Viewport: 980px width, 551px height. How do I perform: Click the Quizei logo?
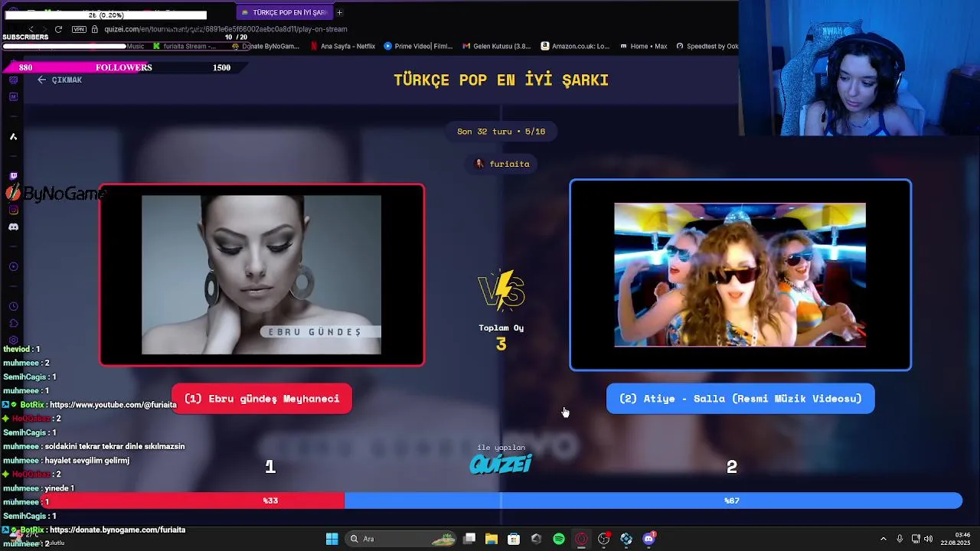click(501, 464)
